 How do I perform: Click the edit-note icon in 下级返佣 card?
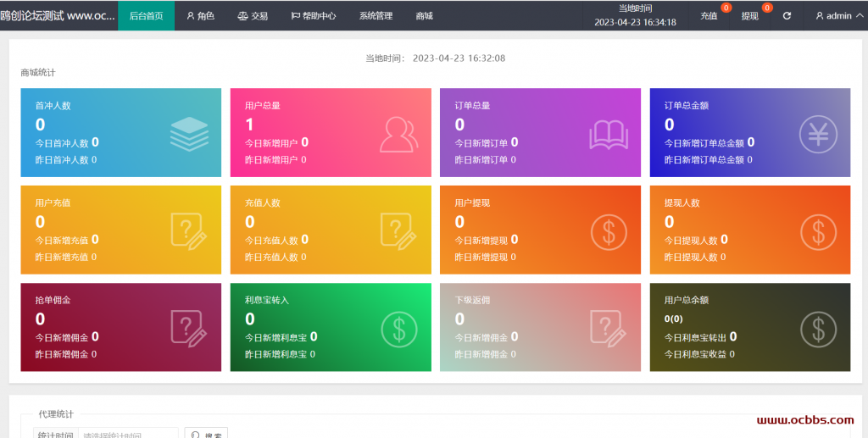pos(609,328)
